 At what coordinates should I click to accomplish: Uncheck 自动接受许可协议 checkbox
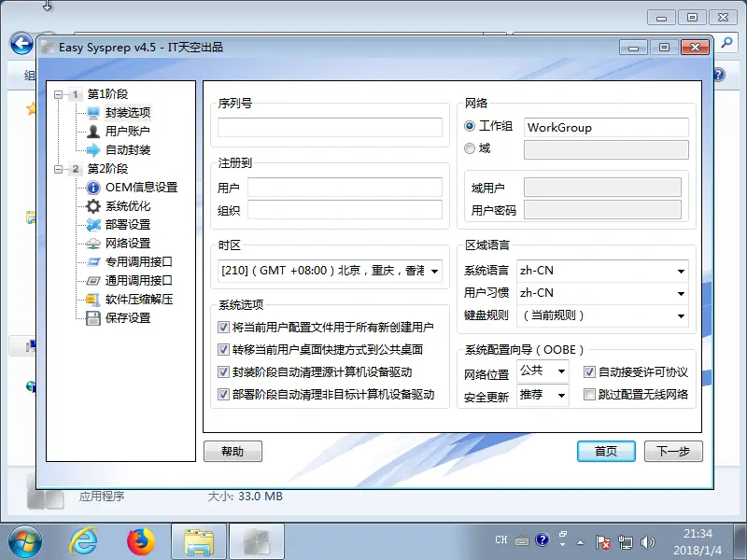pyautogui.click(x=589, y=371)
